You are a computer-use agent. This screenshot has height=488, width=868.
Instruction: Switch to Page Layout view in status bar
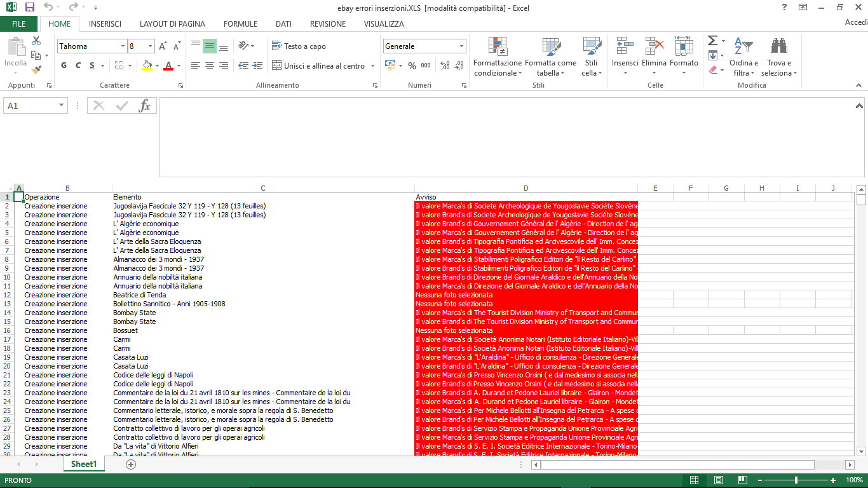pyautogui.click(x=719, y=480)
